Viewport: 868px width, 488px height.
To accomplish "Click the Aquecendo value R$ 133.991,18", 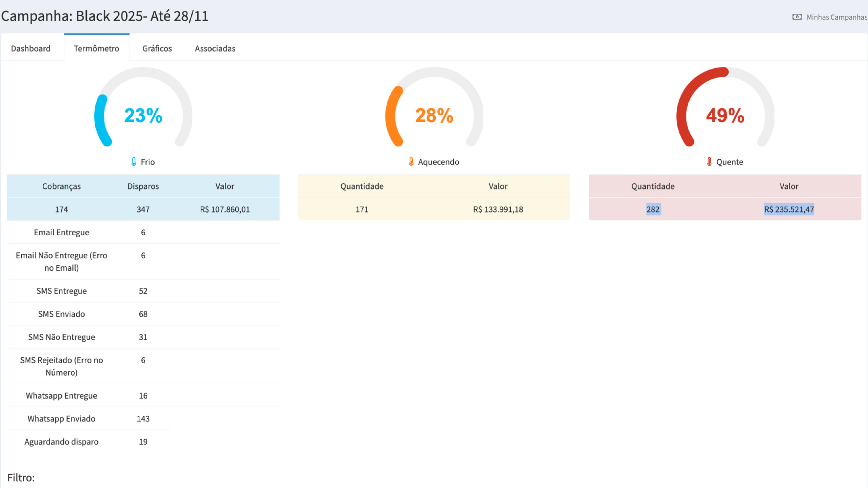I will (498, 209).
